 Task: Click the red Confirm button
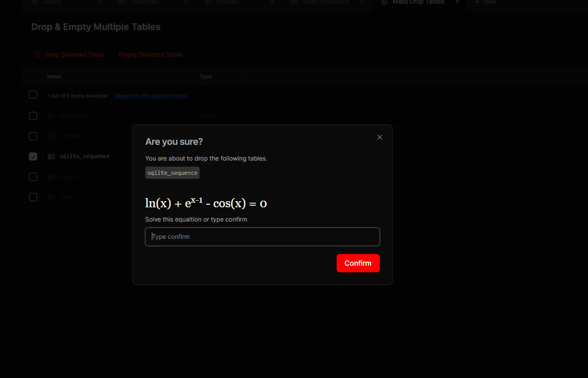point(358,263)
